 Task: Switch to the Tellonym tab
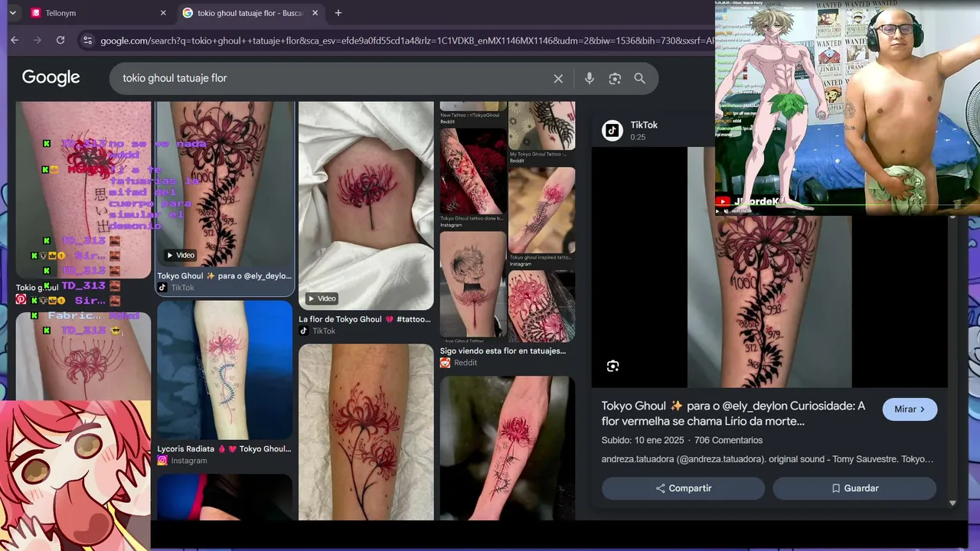point(97,13)
